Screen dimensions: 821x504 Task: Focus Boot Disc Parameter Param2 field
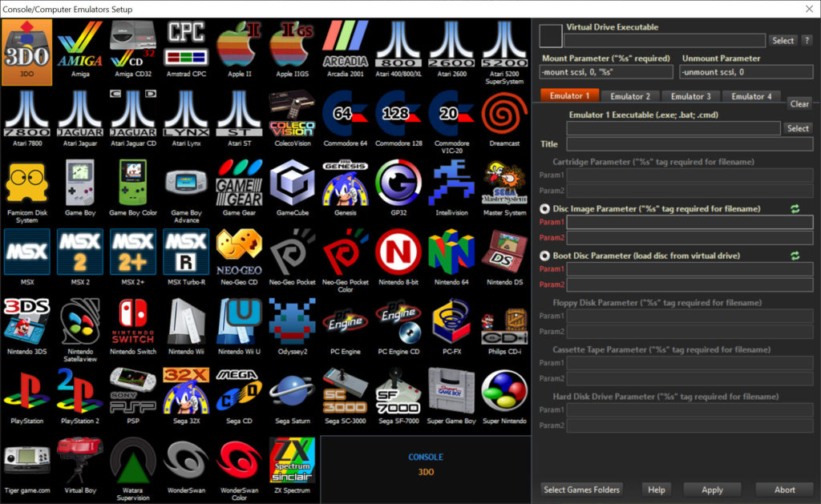pos(690,284)
